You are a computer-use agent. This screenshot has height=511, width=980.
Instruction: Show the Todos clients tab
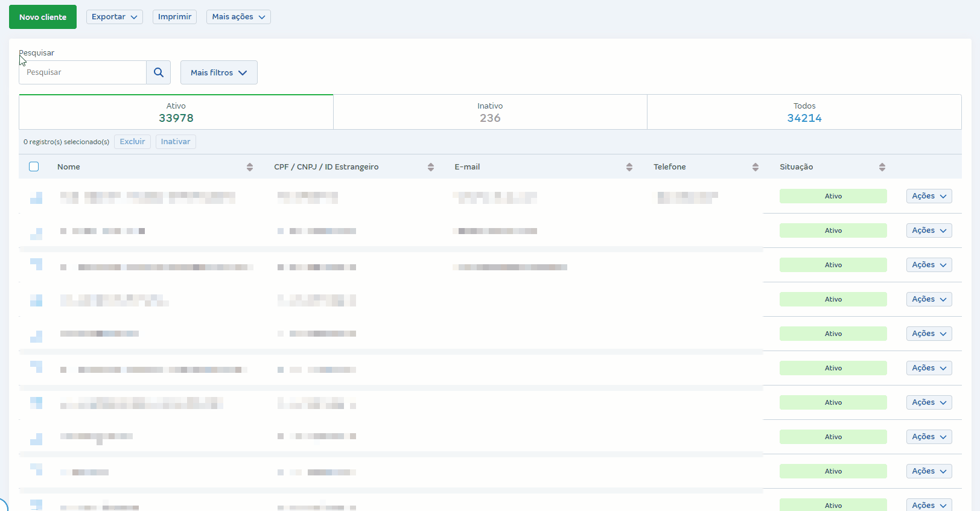coord(804,112)
